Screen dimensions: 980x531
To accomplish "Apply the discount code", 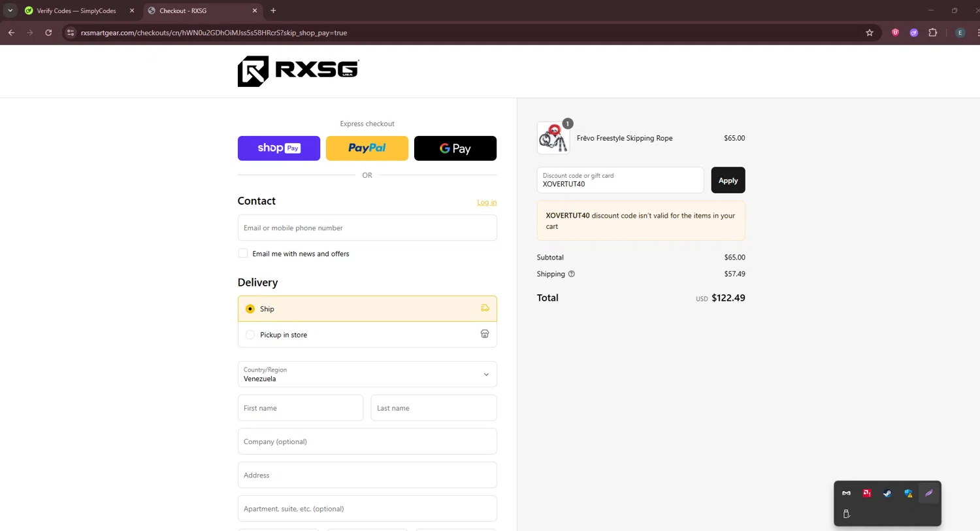I will coord(728,180).
